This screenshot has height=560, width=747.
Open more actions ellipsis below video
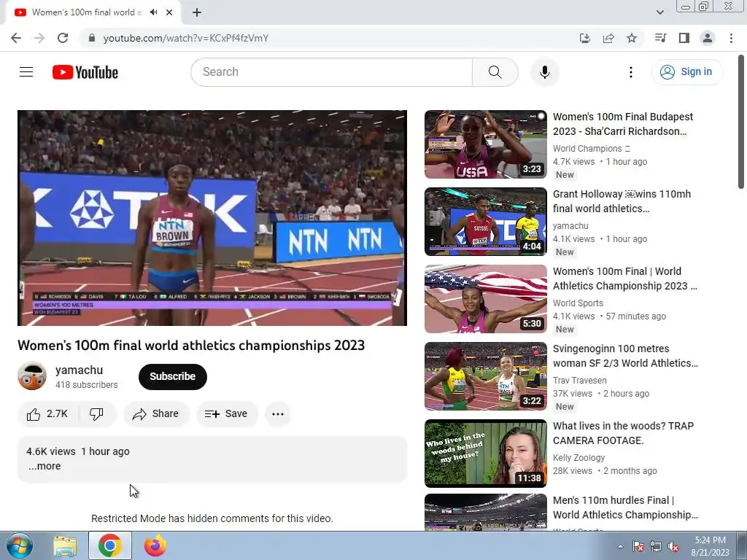[278, 414]
